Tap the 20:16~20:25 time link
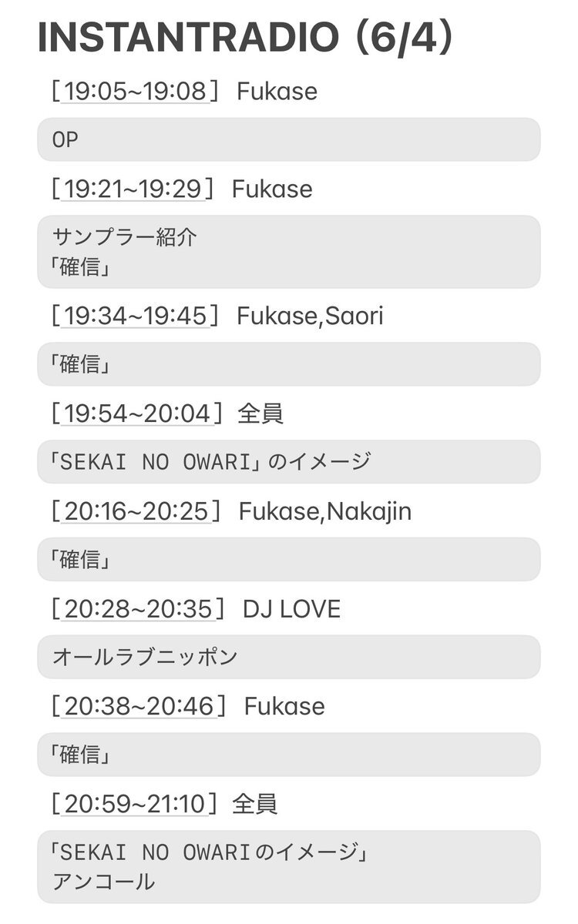This screenshot has height=924, width=578. pos(137,511)
